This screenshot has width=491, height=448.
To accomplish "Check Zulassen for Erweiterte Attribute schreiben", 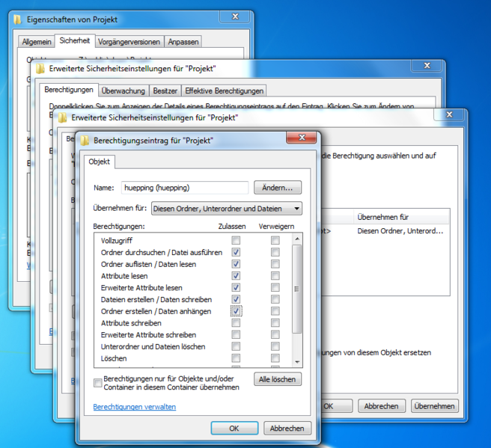I will [236, 335].
